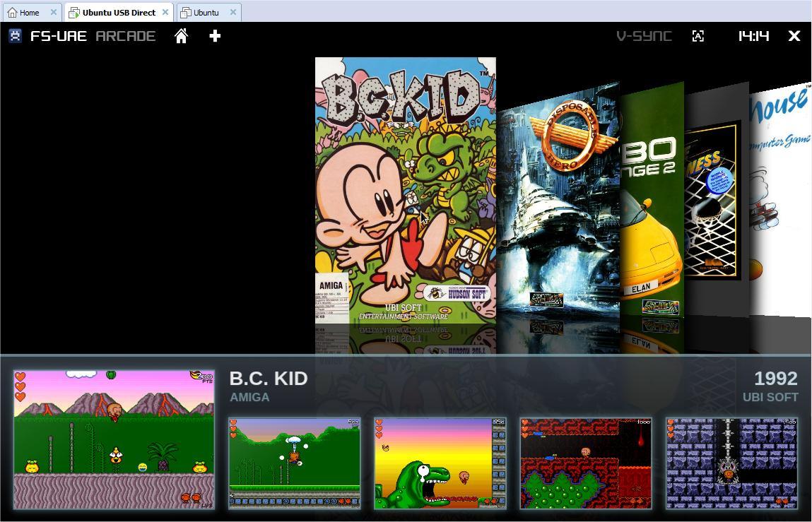Screen dimensions: 812x522
Task: Close the Ubuntu USB Direct tab
Action: click(x=165, y=12)
